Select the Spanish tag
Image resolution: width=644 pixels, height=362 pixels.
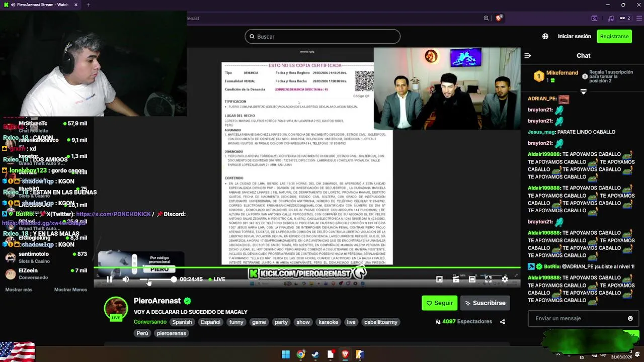(x=182, y=322)
